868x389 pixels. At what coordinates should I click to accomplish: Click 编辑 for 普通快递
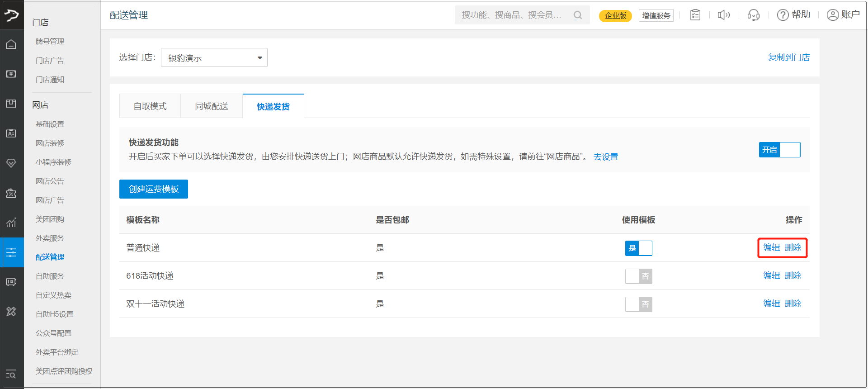(772, 247)
